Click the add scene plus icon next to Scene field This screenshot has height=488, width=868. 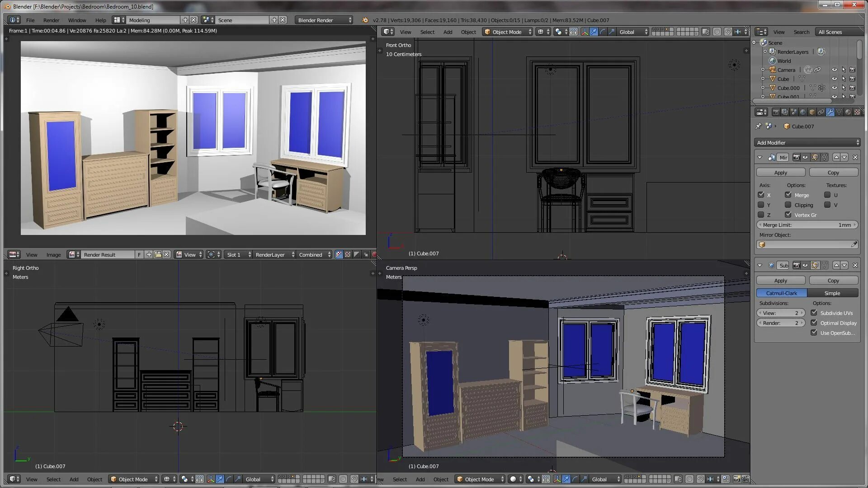[274, 20]
